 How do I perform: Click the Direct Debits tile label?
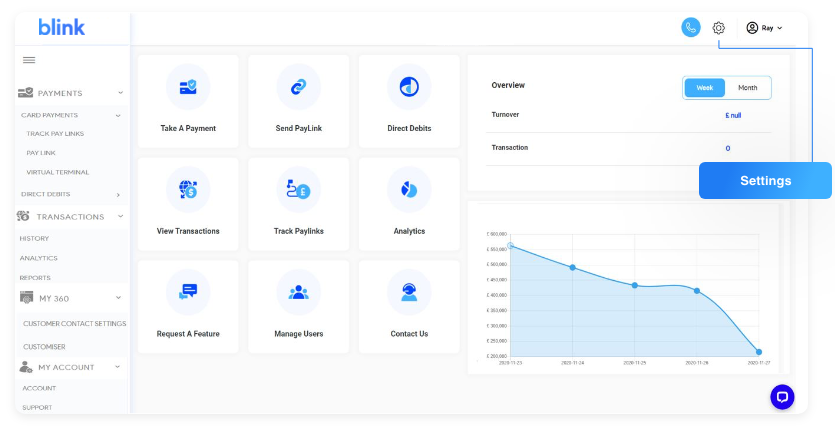[x=409, y=128]
